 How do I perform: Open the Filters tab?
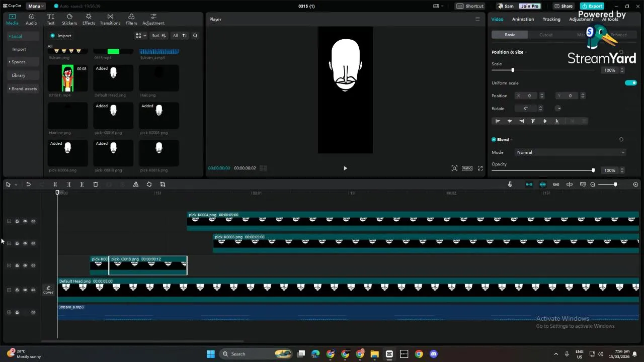click(x=131, y=20)
